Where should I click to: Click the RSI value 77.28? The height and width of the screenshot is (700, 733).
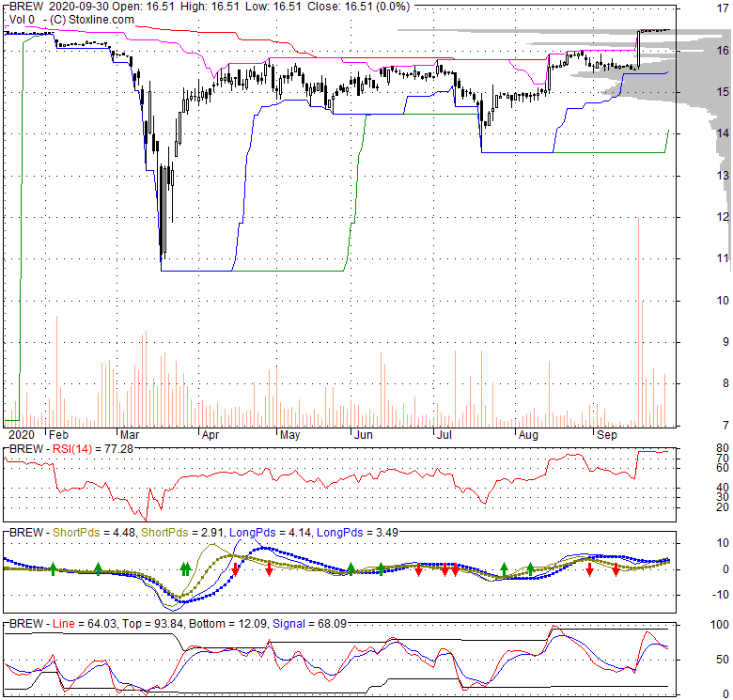[118, 449]
